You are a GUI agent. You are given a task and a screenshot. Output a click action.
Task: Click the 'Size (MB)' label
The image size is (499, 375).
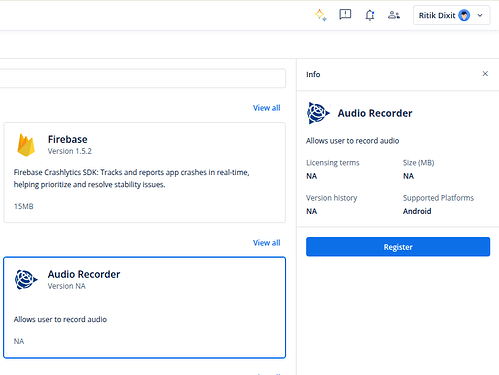(x=418, y=163)
